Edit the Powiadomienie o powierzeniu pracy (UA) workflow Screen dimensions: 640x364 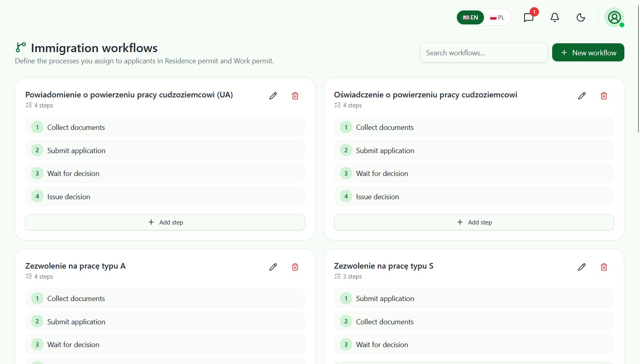click(x=273, y=96)
